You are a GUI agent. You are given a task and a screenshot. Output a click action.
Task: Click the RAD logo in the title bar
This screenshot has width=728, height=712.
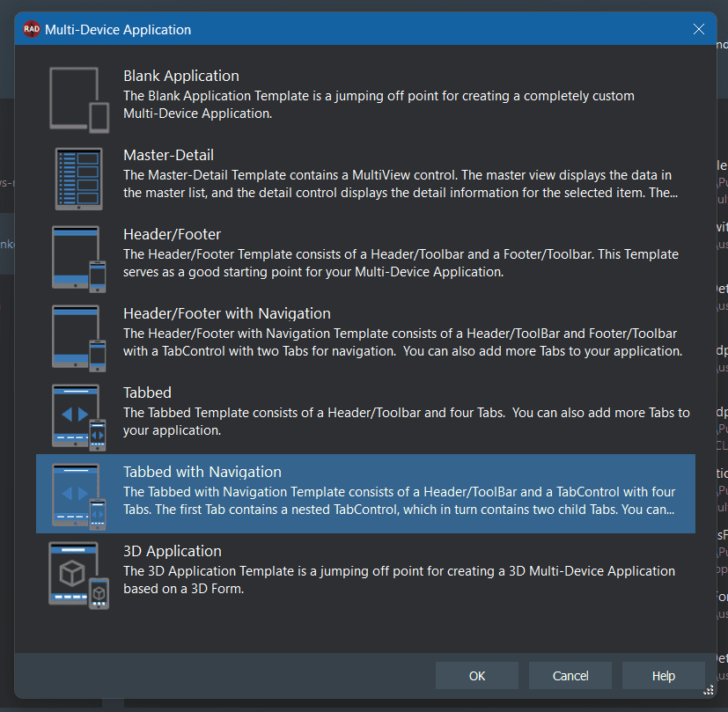[33, 29]
